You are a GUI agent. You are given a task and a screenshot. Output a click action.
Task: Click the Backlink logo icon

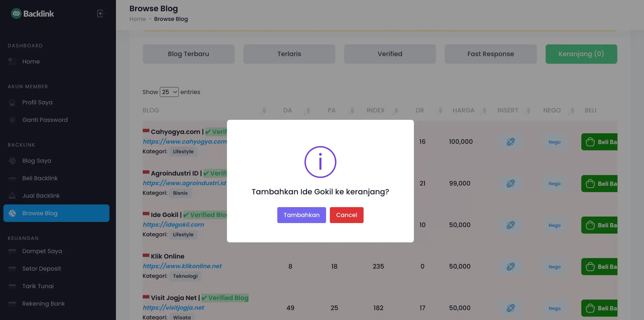(x=17, y=13)
